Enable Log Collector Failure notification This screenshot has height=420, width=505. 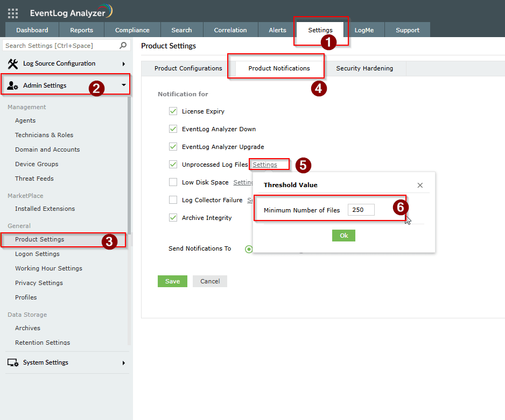point(173,200)
